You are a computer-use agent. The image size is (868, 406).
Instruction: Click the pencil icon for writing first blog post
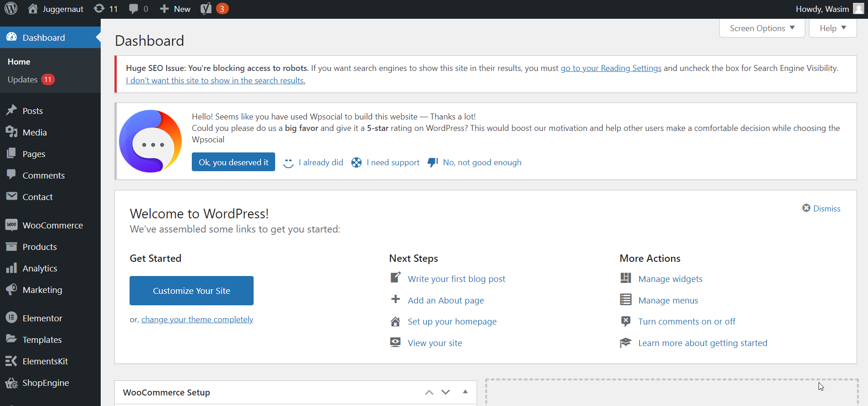tap(396, 277)
